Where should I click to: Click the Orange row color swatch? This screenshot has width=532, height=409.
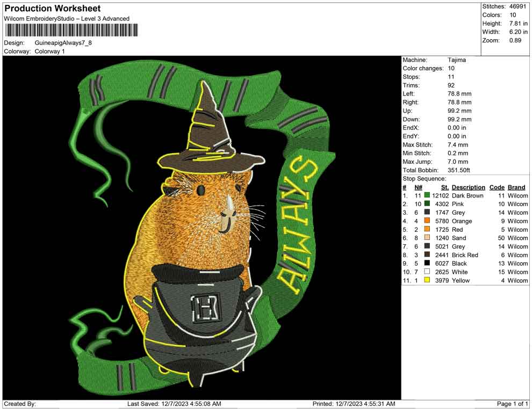coord(427,221)
